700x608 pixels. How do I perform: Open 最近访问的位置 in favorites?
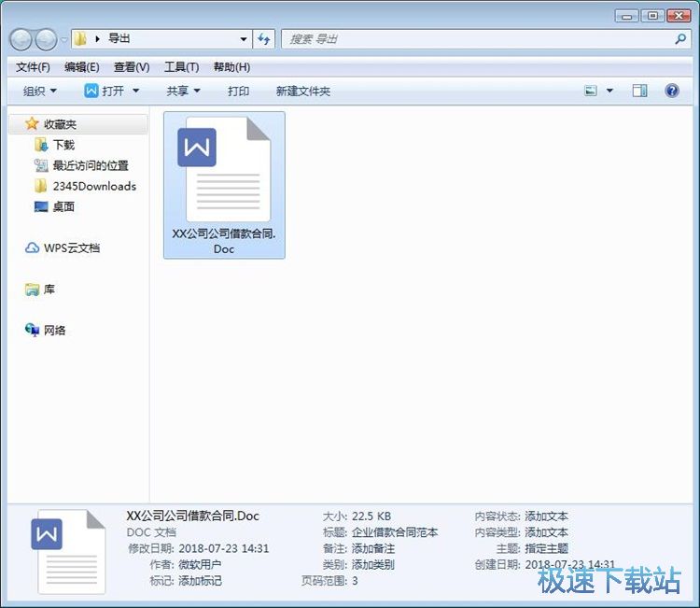pos(91,165)
